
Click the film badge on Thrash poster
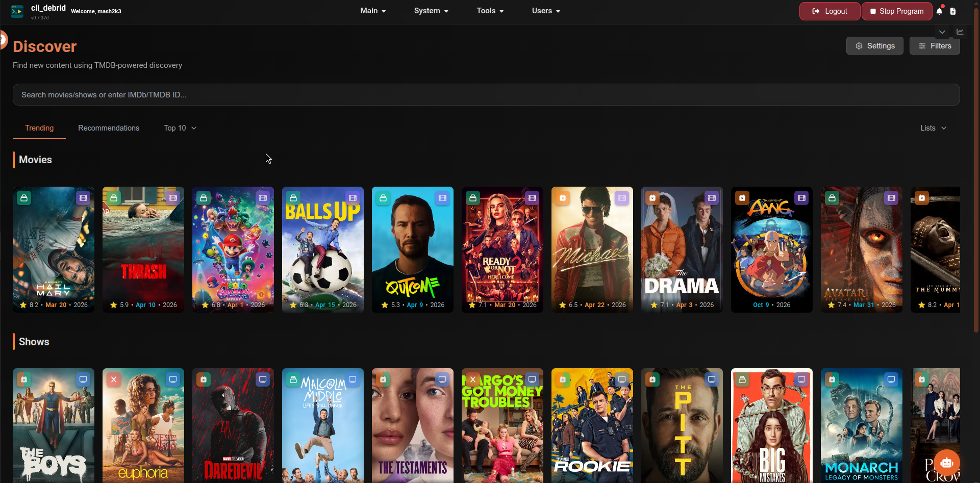[x=173, y=197]
